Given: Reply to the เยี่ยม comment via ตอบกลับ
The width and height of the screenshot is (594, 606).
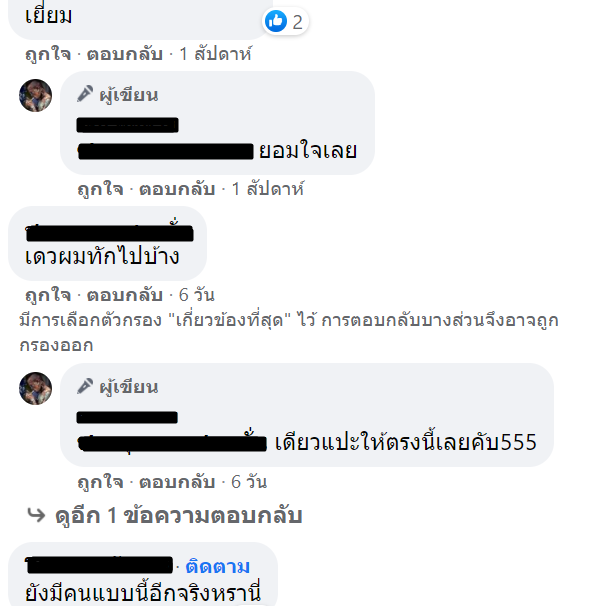Looking at the screenshot, I should click(x=124, y=54).
